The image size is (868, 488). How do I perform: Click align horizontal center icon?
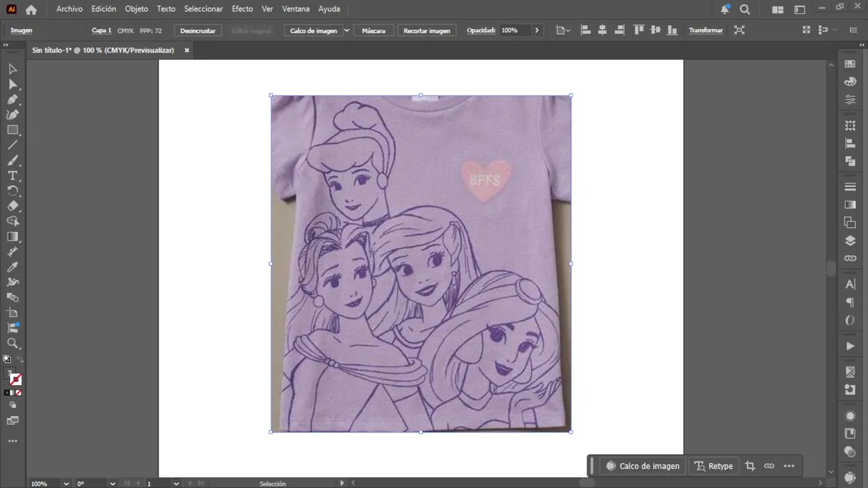[x=601, y=30]
